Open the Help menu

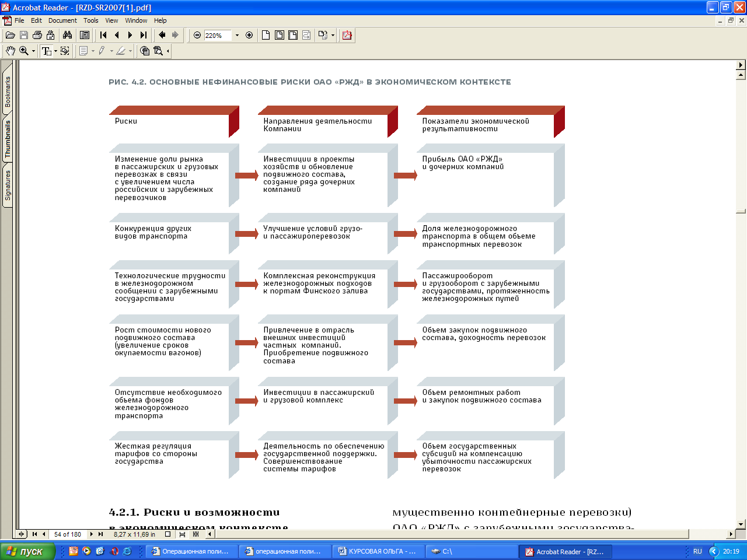[160, 20]
